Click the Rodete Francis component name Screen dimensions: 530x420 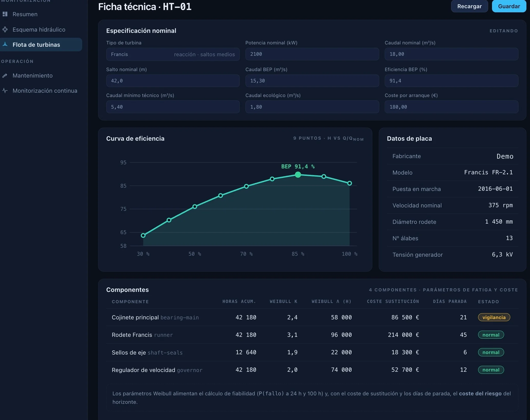(x=132, y=335)
